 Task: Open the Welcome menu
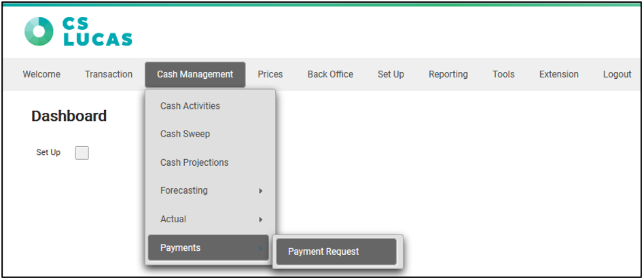(x=41, y=75)
